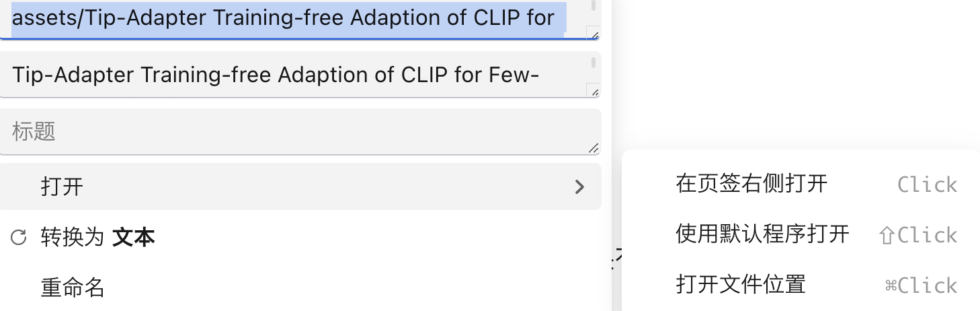Click the ⇧Click shortcut hint
This screenshot has width=980, height=311.
pos(918,235)
